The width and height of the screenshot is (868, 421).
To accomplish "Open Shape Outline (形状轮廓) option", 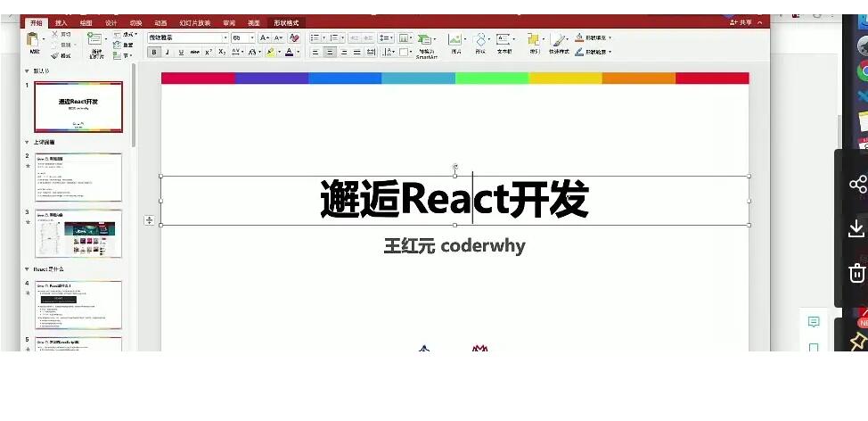I will pyautogui.click(x=593, y=52).
